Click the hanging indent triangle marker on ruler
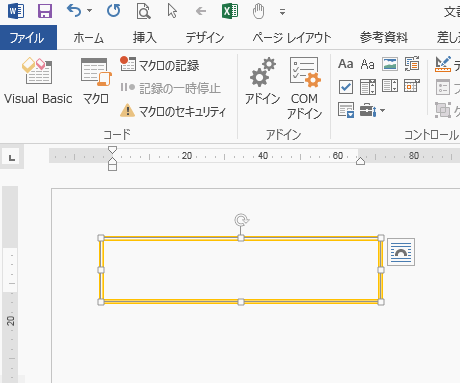 pos(113,161)
